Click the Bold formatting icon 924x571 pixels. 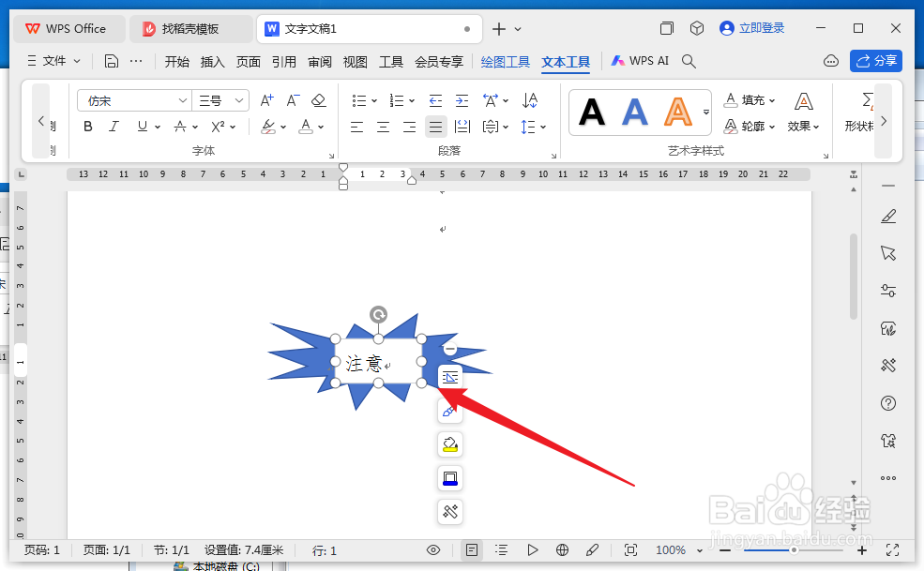pyautogui.click(x=88, y=126)
